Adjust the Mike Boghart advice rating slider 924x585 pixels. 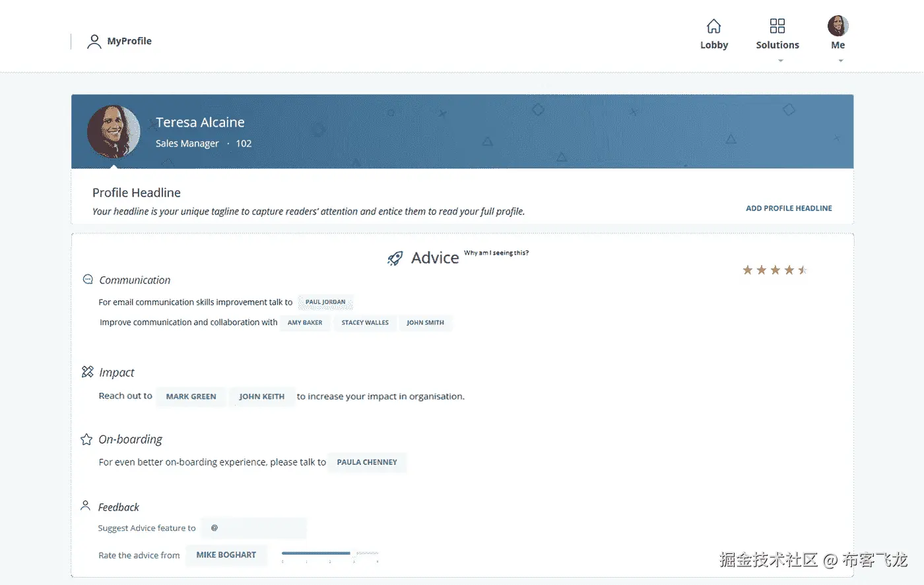pos(330,553)
